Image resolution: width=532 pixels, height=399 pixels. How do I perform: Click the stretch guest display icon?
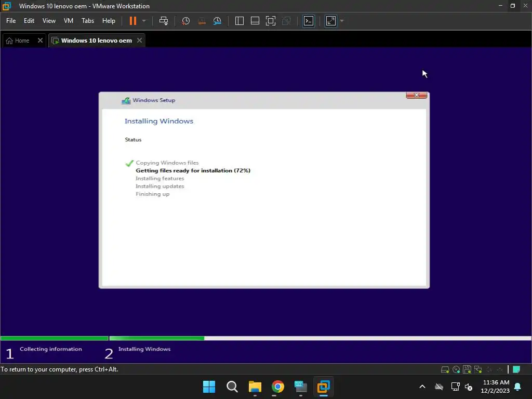click(x=331, y=21)
